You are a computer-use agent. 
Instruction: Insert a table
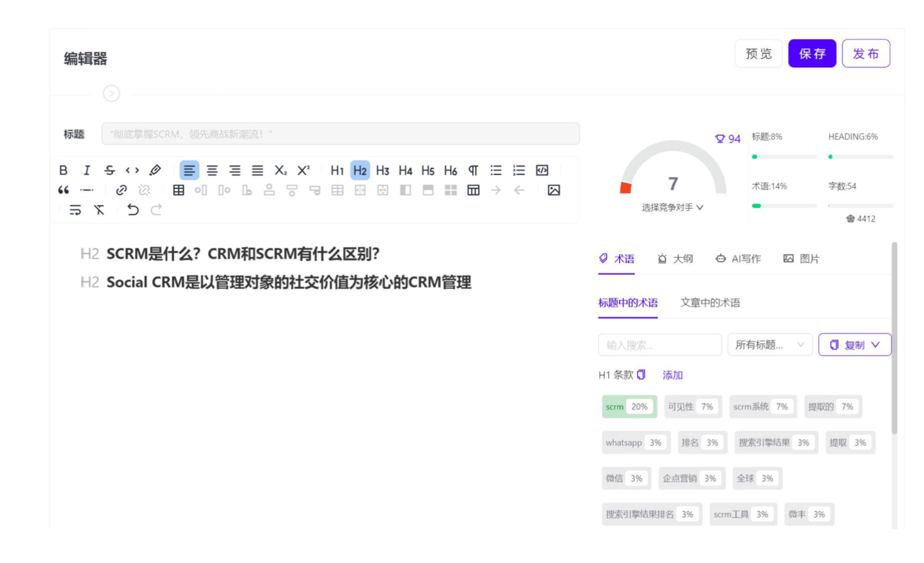(x=178, y=190)
